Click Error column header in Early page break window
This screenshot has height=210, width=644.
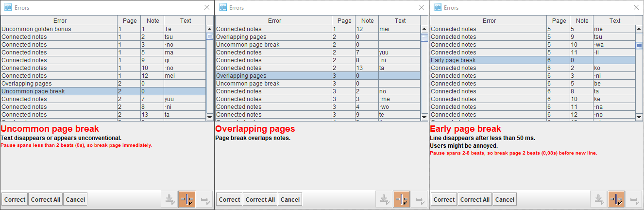pyautogui.click(x=489, y=21)
